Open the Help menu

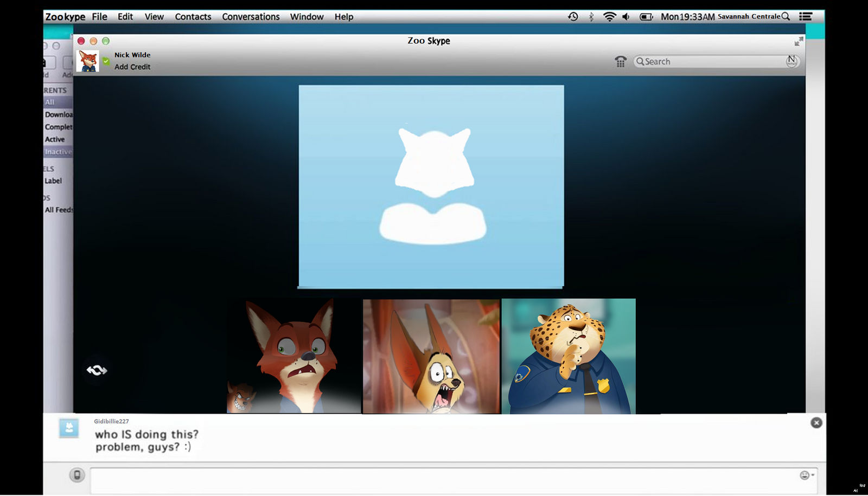coord(344,17)
